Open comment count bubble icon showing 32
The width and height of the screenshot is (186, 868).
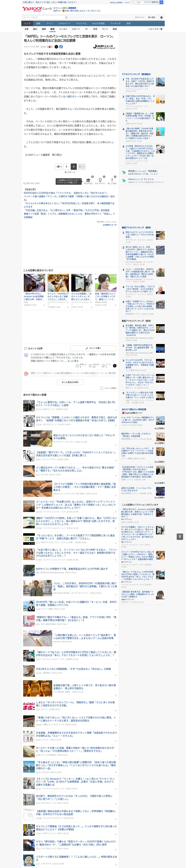43,47
